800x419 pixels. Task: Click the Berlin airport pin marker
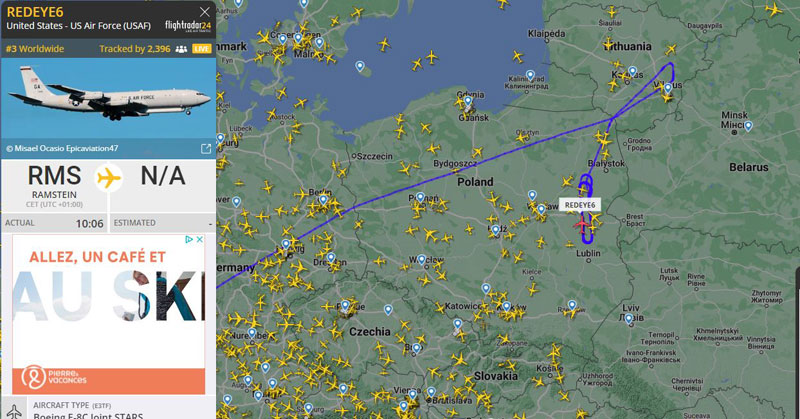(x=323, y=200)
